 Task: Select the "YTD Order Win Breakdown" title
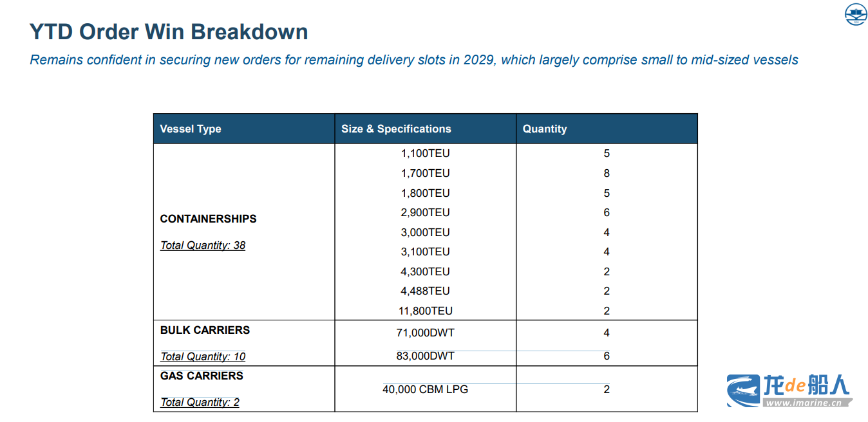[169, 32]
